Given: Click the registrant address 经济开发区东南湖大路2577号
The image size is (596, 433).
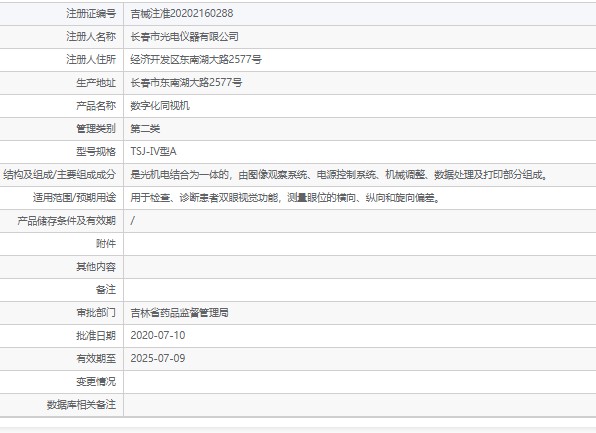Looking at the screenshot, I should click(196, 60).
